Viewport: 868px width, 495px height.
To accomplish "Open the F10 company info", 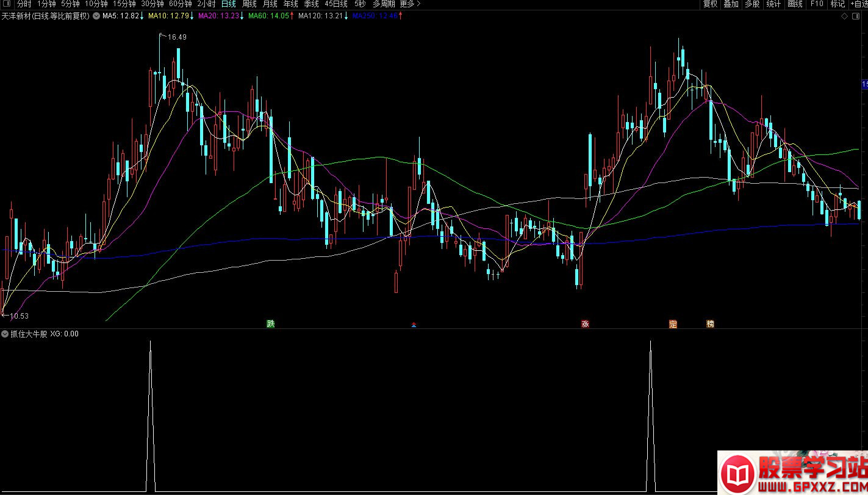I will (816, 4).
